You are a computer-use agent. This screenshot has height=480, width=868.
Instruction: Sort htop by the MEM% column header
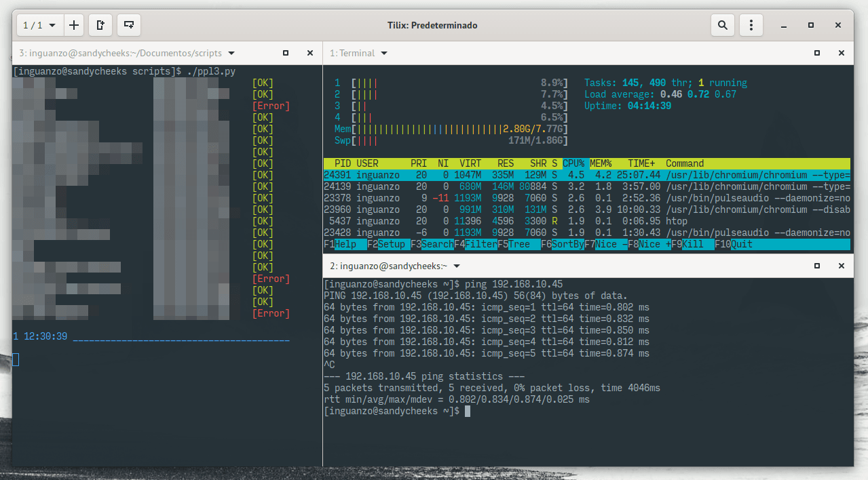point(601,163)
